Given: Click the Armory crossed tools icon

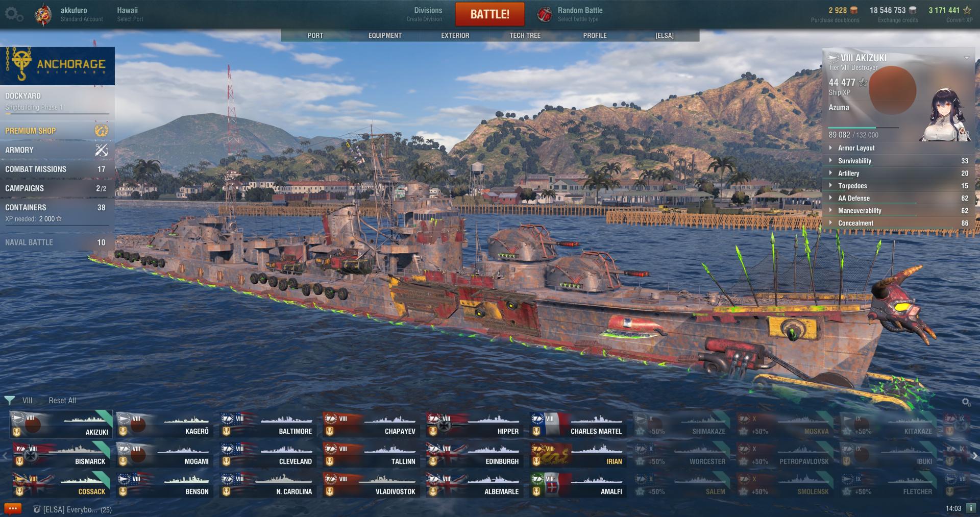Looking at the screenshot, I should (x=102, y=150).
